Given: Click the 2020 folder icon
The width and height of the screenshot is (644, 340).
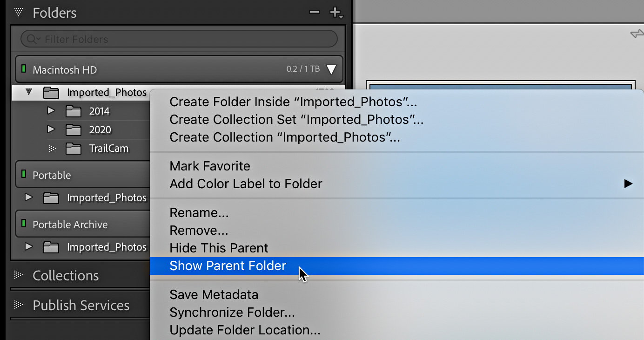Looking at the screenshot, I should (x=73, y=130).
